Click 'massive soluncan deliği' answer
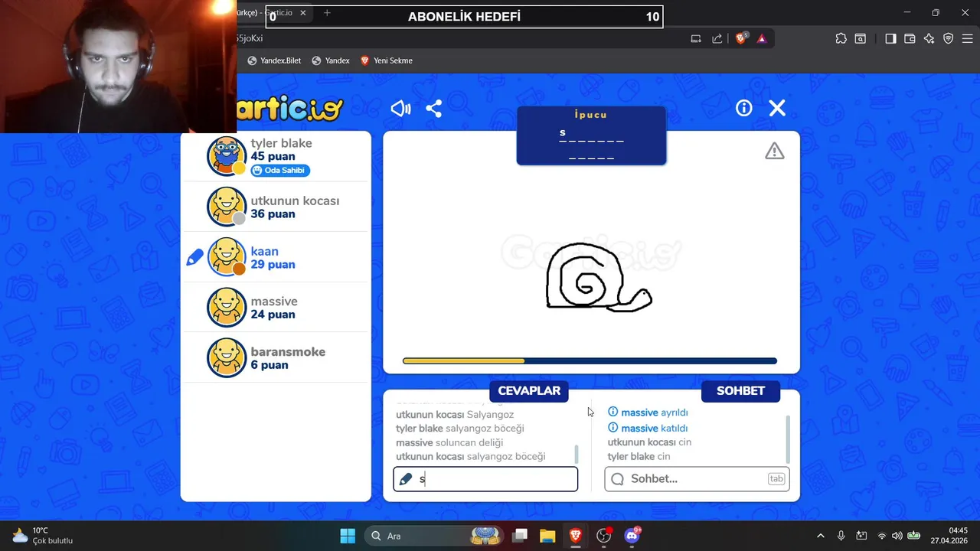The height and width of the screenshot is (551, 980). point(449,442)
